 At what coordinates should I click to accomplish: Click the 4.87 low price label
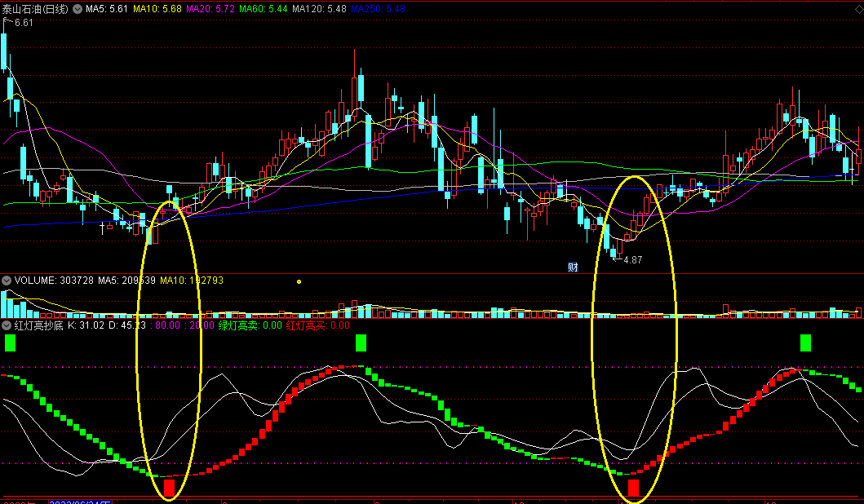coord(632,260)
